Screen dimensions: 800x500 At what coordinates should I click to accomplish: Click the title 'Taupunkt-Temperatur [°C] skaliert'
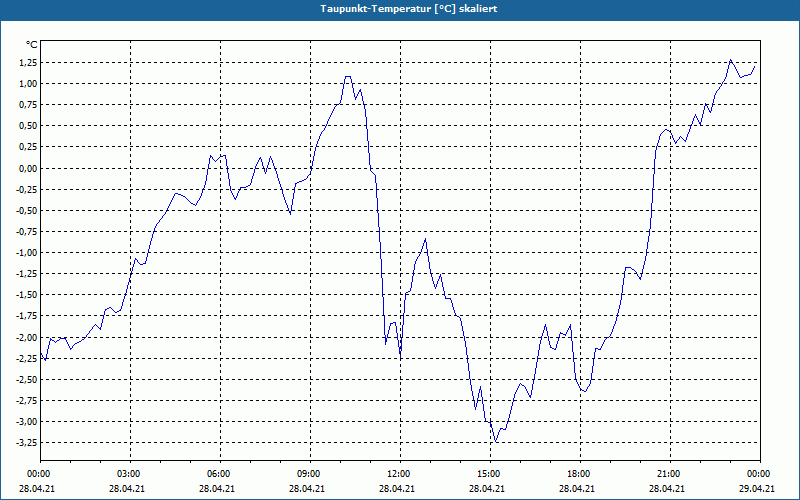409,9
